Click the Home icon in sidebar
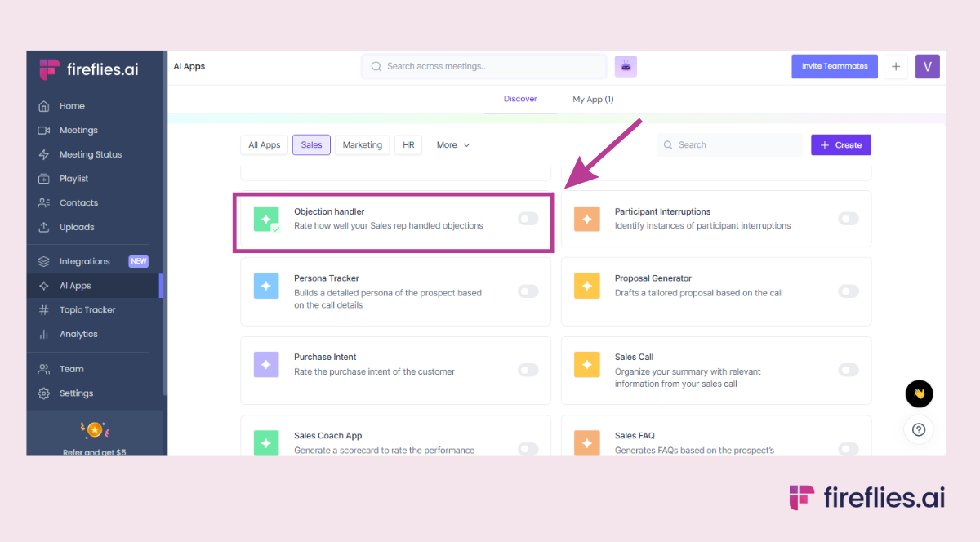The height and width of the screenshot is (542, 980). pos(44,106)
